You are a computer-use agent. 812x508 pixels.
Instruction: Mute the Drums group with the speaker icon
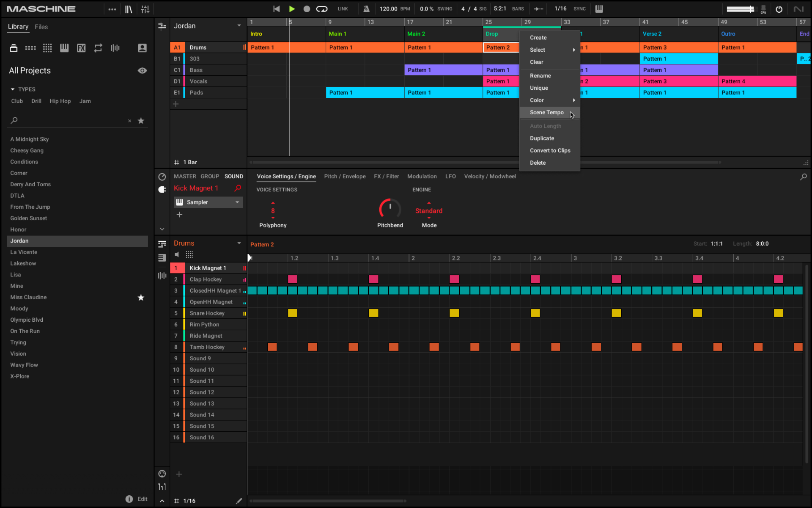[x=177, y=254]
